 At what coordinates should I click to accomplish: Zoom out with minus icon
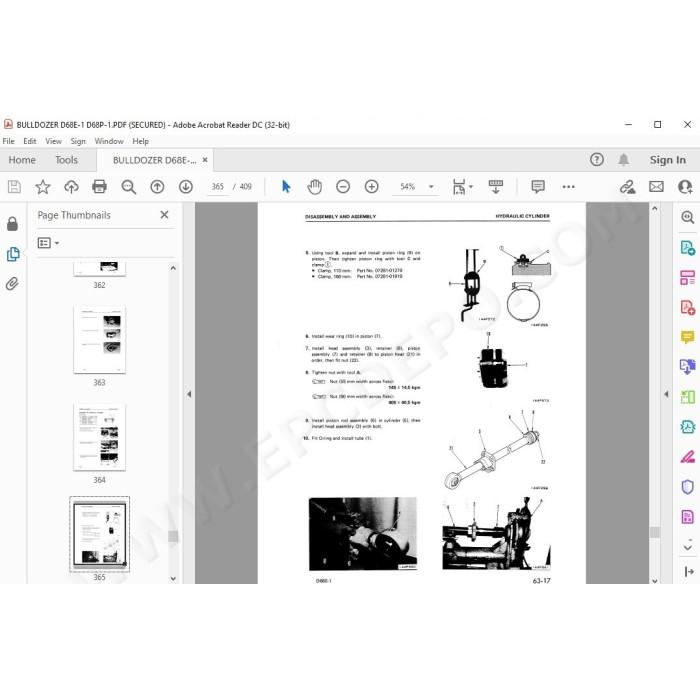343,187
